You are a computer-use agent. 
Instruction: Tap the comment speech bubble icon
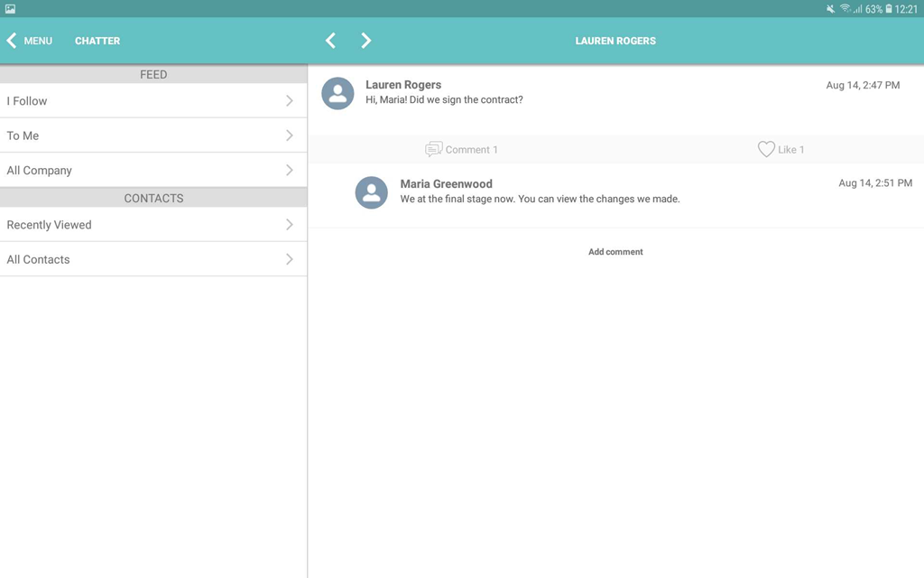[433, 149]
